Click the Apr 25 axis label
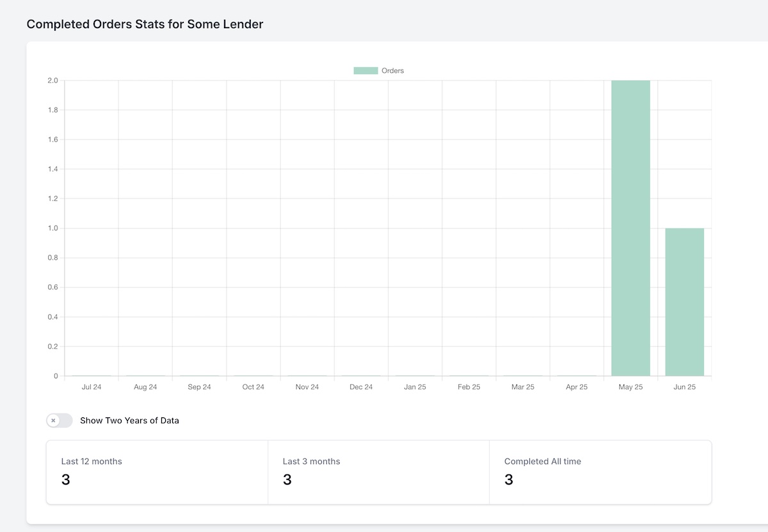The width and height of the screenshot is (768, 532). point(577,387)
